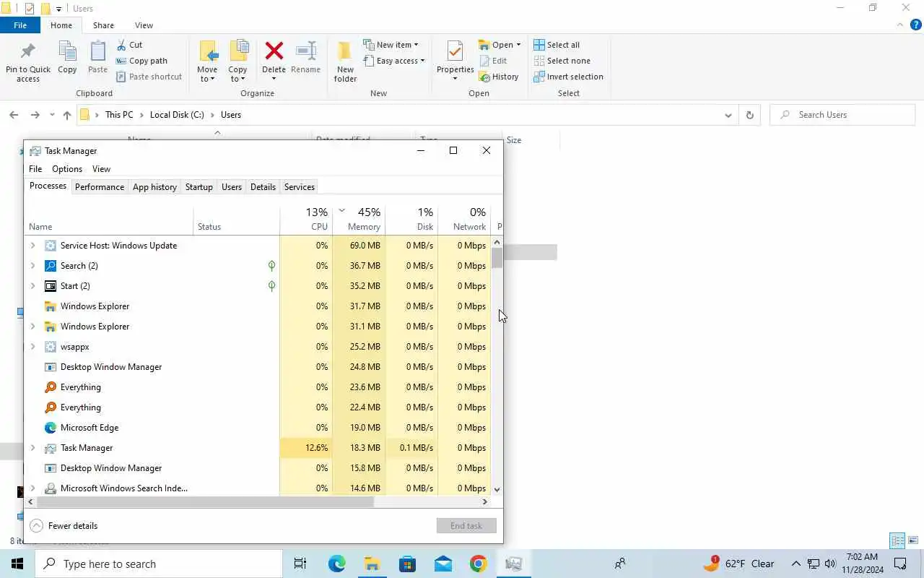Show hidden tray icons chevron
The width and height of the screenshot is (924, 578).
(796, 564)
